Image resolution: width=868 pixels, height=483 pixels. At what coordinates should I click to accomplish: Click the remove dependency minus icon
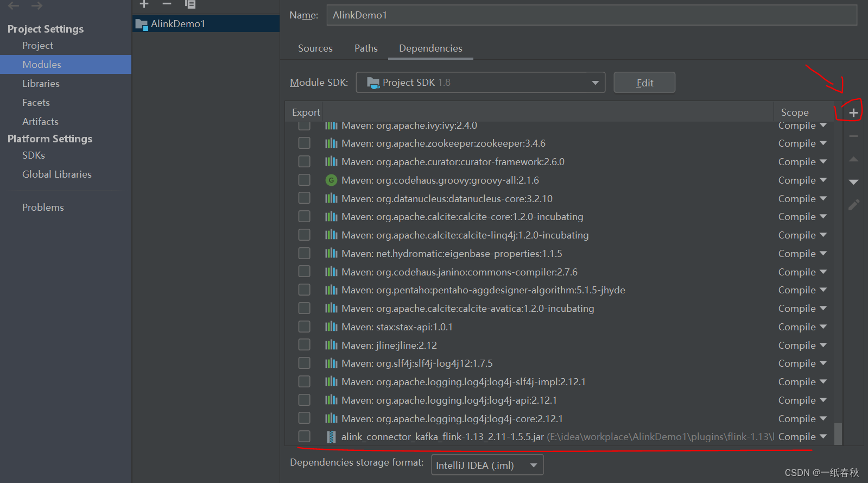coord(853,136)
